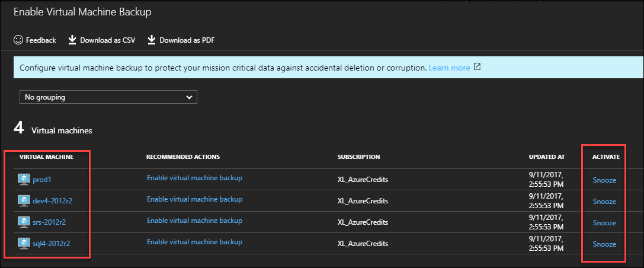The height and width of the screenshot is (268, 644).
Task: Sort by the Updated At column header
Action: (547, 157)
